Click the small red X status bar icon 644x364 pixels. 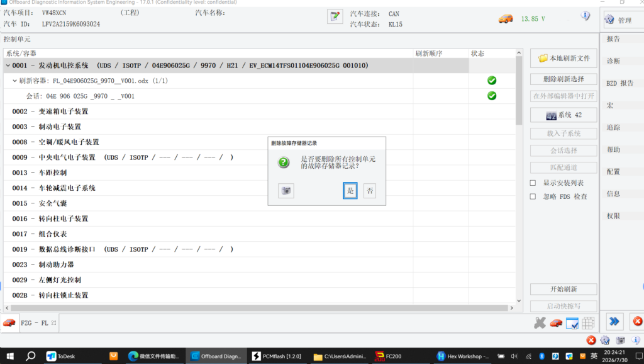[591, 340]
